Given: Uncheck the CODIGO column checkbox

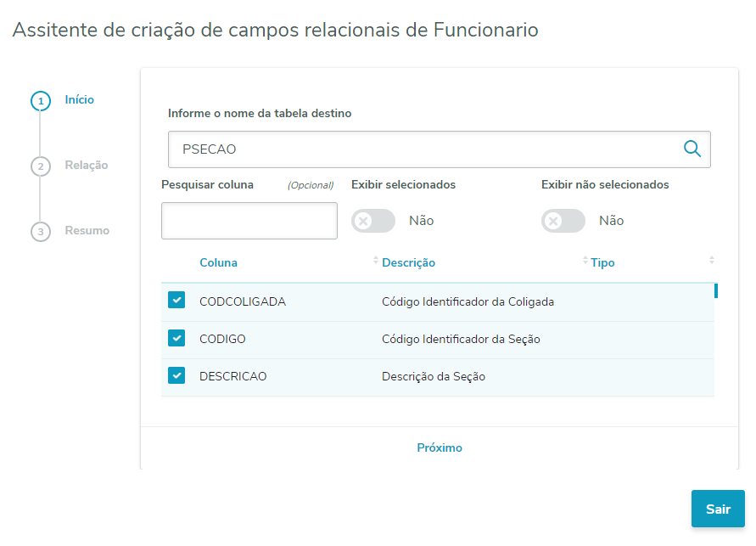Looking at the screenshot, I should pyautogui.click(x=176, y=338).
